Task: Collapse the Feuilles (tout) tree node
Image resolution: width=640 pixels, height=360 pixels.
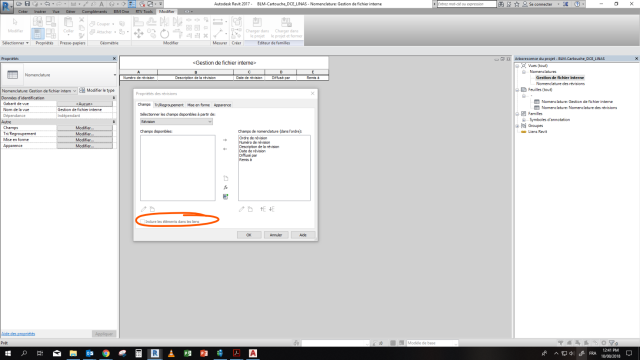Action: point(517,89)
